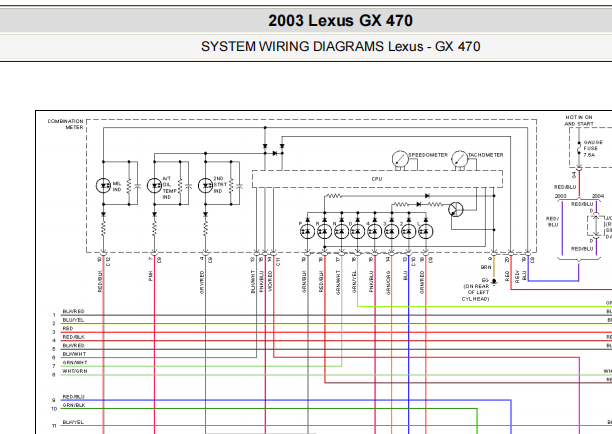The width and height of the screenshot is (612, 434).
Task: Click the EG ground point symbol
Action: pyautogui.click(x=494, y=281)
